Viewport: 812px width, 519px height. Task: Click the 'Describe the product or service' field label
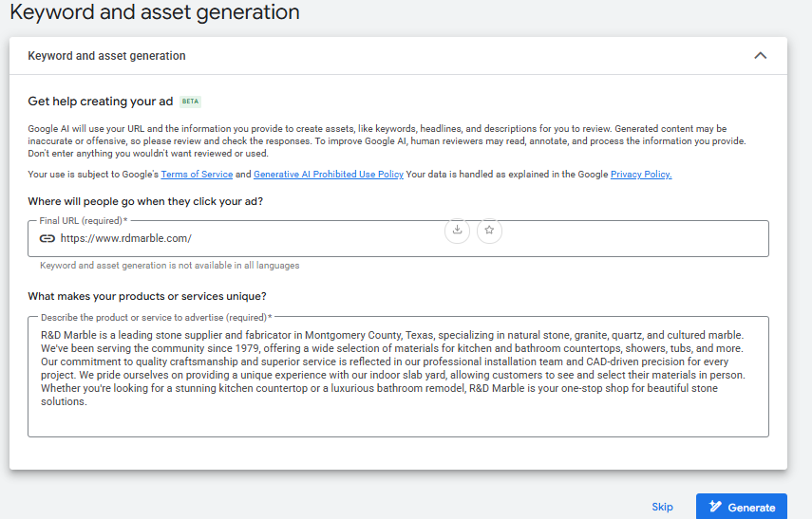click(157, 317)
